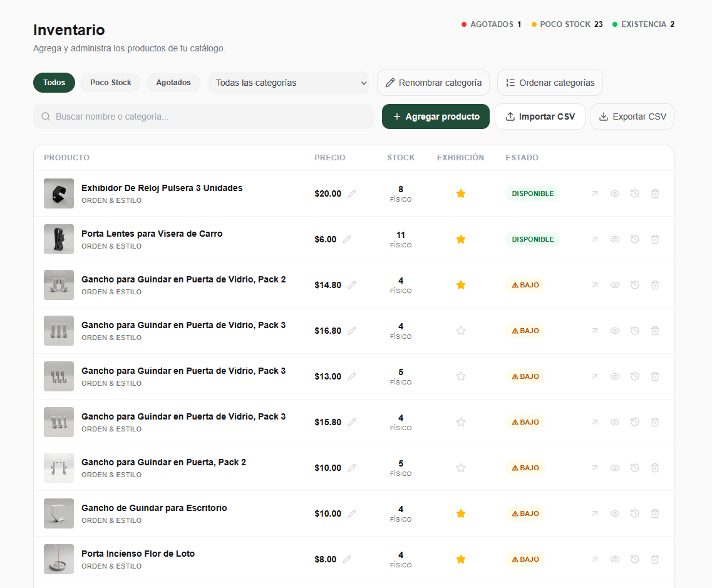Toggle exhibition star for $14.80 Gancho Pack 2
Image resolution: width=712 pixels, height=588 pixels.
pyautogui.click(x=461, y=285)
